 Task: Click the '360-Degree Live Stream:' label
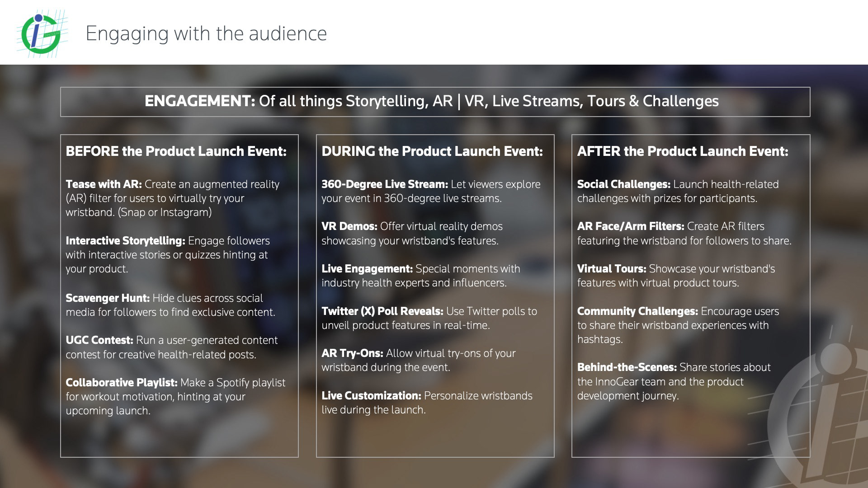click(x=385, y=184)
